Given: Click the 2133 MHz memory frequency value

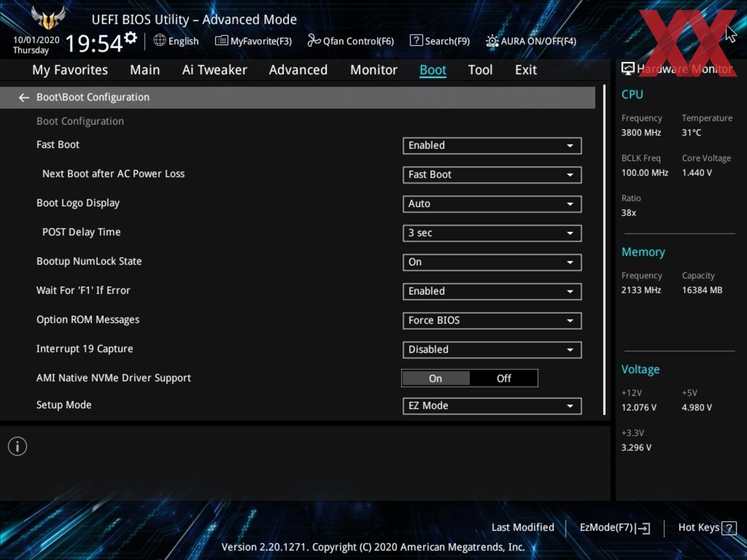Looking at the screenshot, I should coord(641,290).
